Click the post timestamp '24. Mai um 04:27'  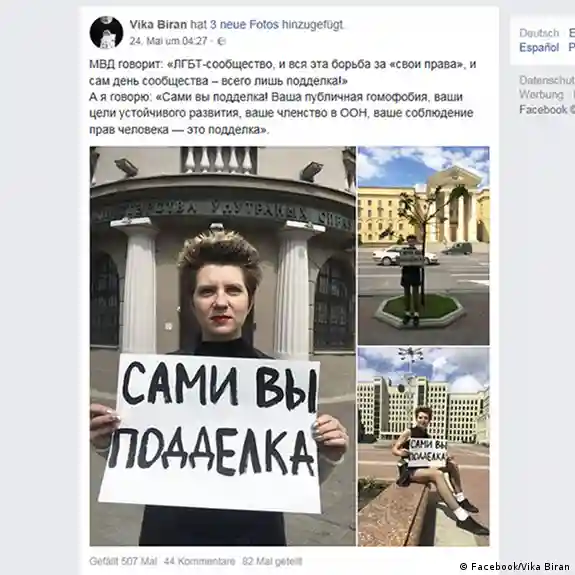pos(169,41)
